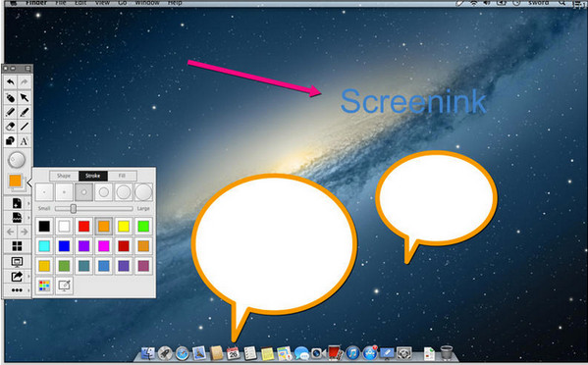
Task: Switch to the Stroke tab
Action: click(x=93, y=176)
